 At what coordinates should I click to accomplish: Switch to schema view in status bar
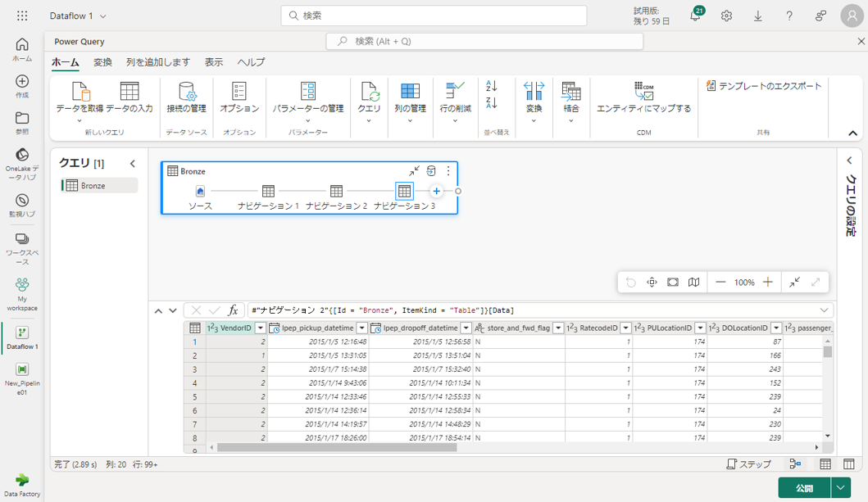[x=849, y=464]
